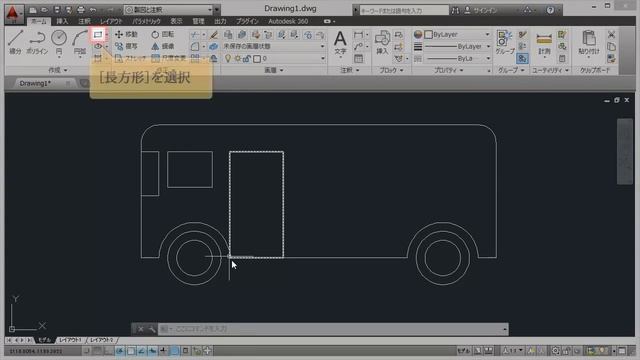Click the サインイン (Sign In) button

[481, 11]
